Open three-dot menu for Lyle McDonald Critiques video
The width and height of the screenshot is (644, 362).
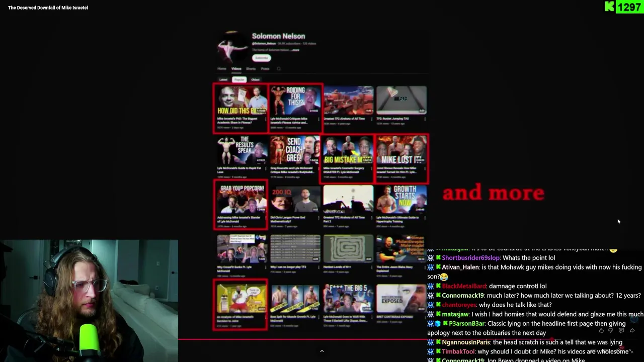coord(318,119)
